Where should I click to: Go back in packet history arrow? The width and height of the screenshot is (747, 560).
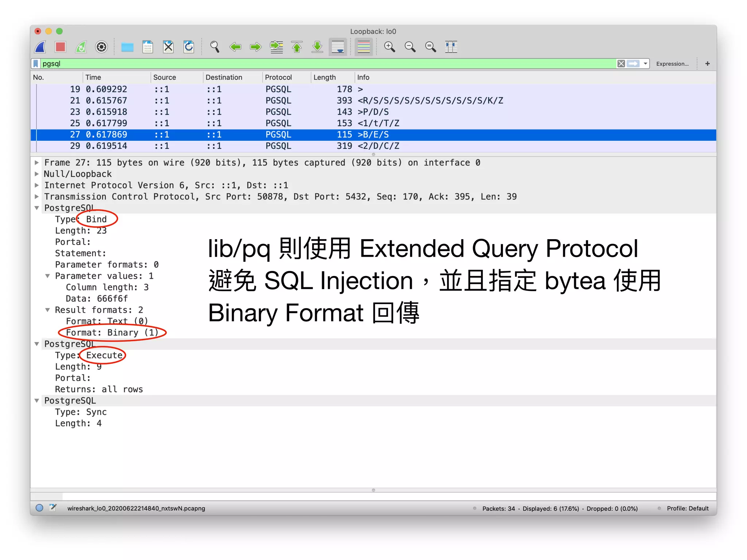tap(235, 47)
